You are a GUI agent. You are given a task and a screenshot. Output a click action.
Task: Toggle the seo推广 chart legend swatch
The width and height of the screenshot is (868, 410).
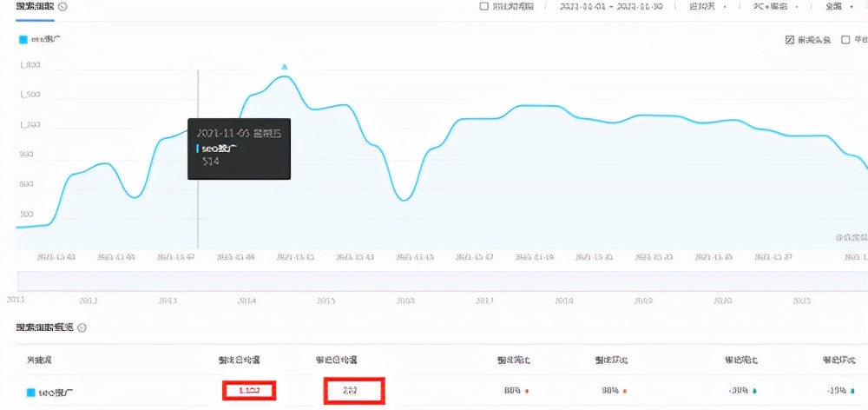point(23,40)
